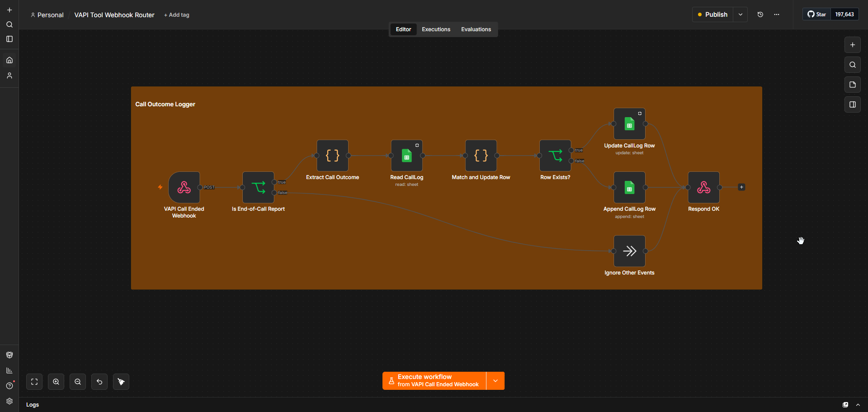The width and height of the screenshot is (868, 412).
Task: Select the Read CallLog sheets node
Action: pos(406,156)
